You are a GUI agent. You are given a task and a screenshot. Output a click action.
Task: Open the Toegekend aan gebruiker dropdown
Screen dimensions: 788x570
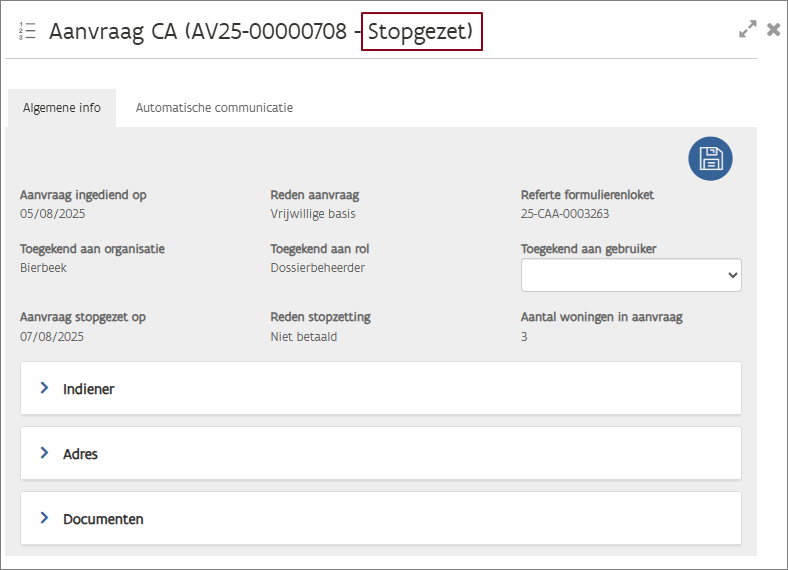[x=631, y=274]
